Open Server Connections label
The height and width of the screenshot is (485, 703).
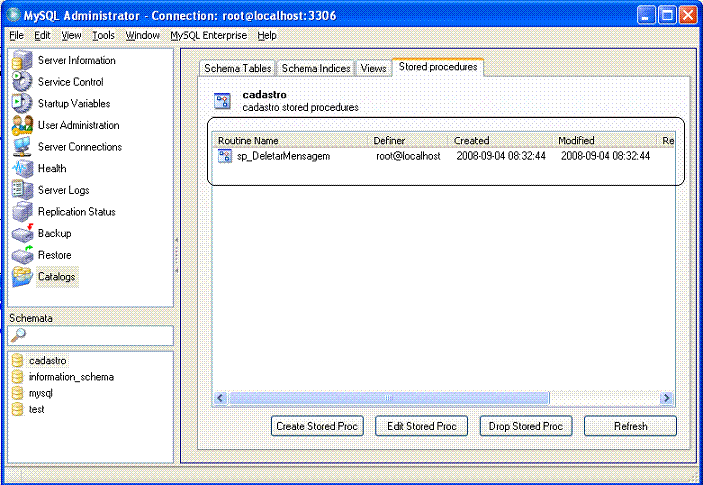point(80,147)
